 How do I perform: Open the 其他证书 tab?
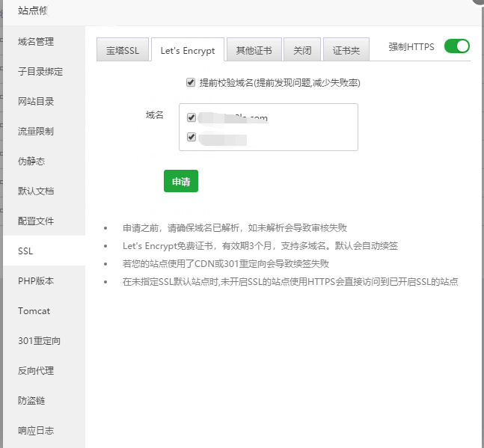pos(254,51)
